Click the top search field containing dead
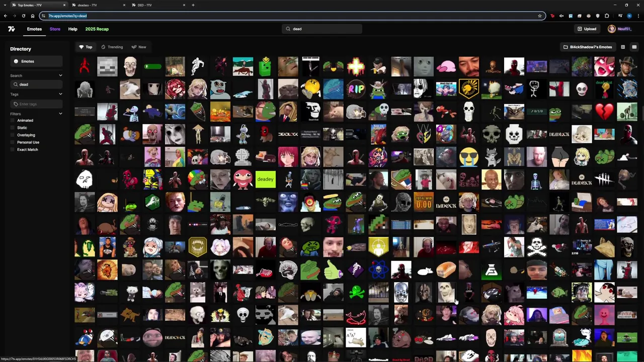Screen dimensions: 644x362 click(322, 29)
